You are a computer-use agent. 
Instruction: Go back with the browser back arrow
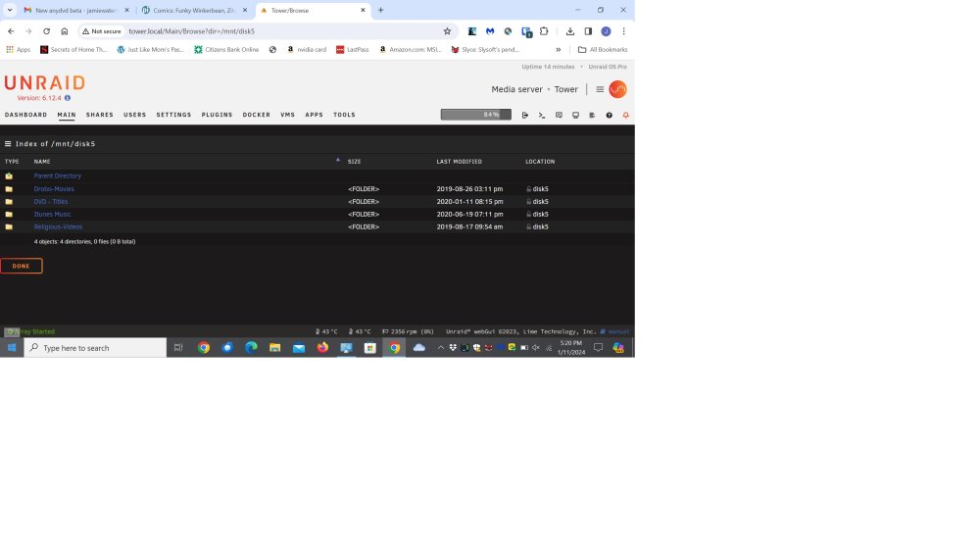click(x=11, y=31)
